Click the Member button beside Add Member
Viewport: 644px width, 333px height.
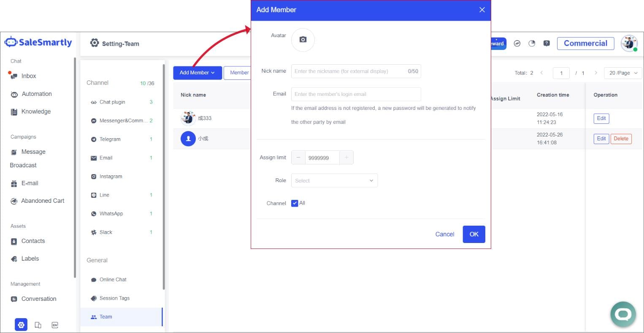[238, 73]
